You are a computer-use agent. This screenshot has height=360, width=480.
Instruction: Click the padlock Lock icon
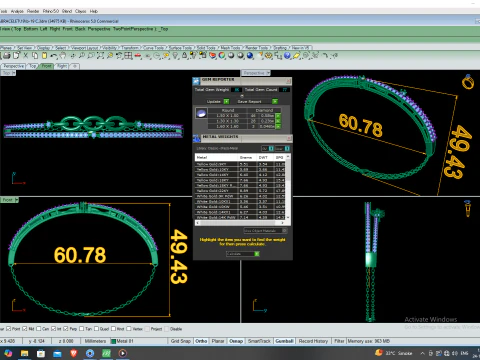tap(184, 56)
